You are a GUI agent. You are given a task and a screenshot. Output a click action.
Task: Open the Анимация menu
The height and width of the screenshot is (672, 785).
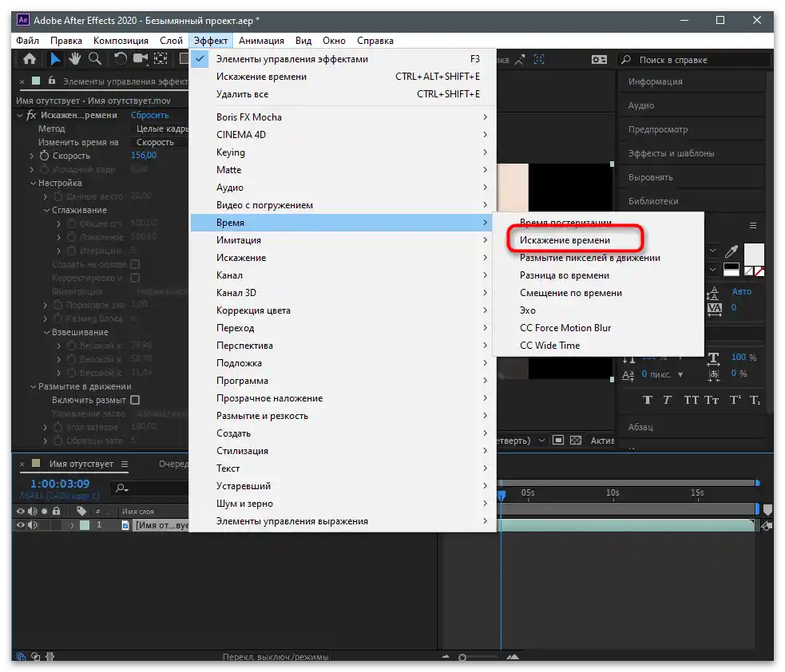(x=261, y=41)
